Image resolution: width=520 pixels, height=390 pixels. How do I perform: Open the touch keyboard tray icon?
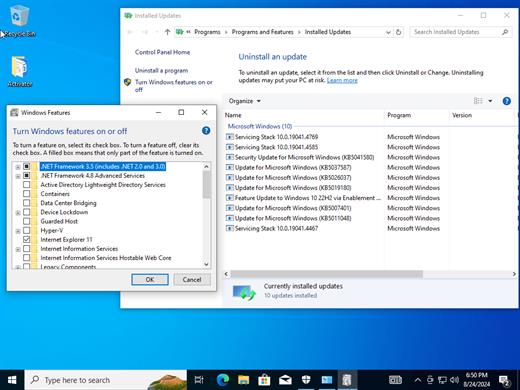[x=395, y=380]
